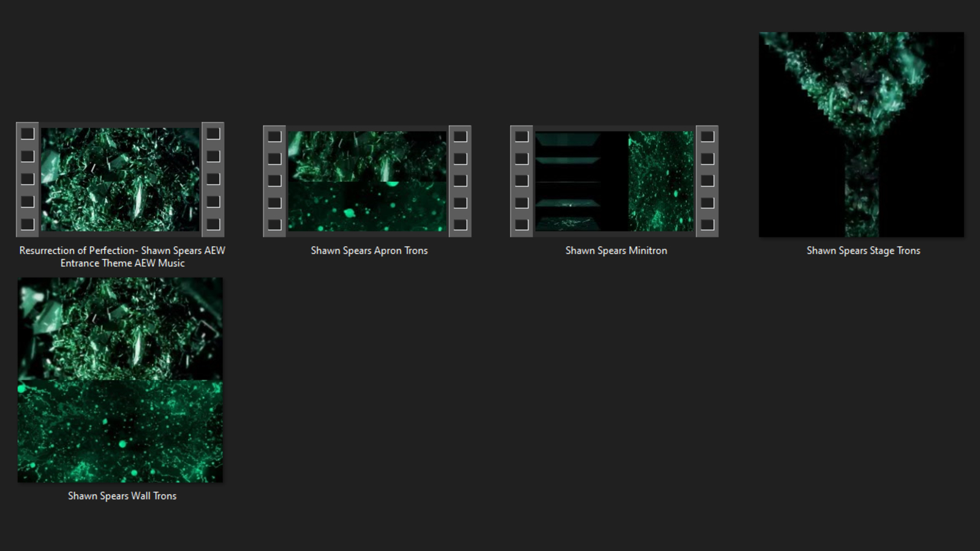Select the Resurrection of Perfection video thumbnail
Screen dimensions: 980x551
coord(120,179)
